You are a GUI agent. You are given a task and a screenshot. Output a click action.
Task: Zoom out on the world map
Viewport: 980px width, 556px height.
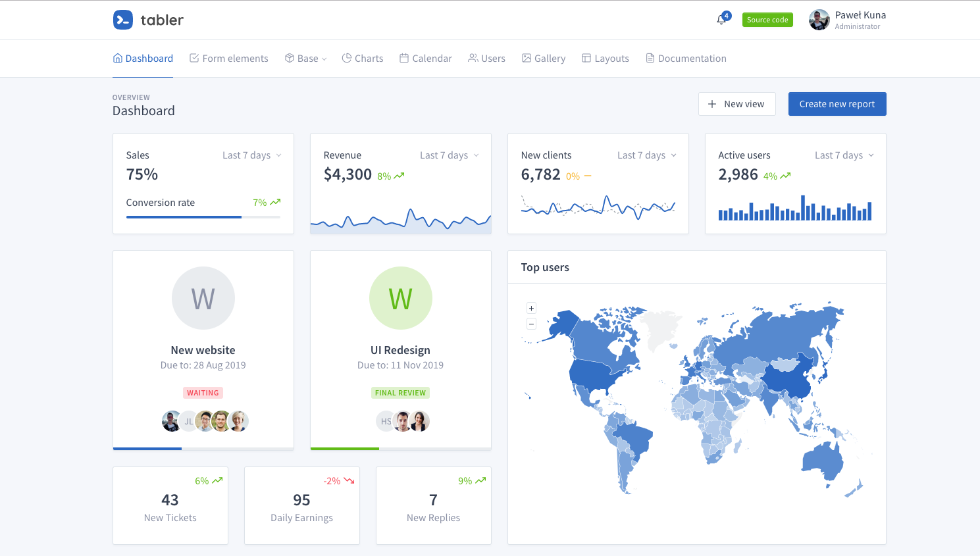[531, 324]
